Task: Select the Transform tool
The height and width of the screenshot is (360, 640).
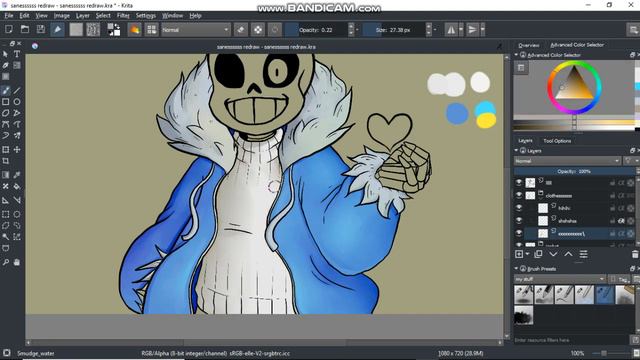Action: (6, 150)
